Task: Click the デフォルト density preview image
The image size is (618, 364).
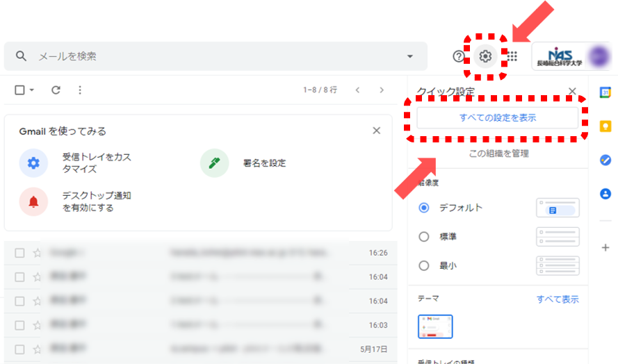Action: 558,208
